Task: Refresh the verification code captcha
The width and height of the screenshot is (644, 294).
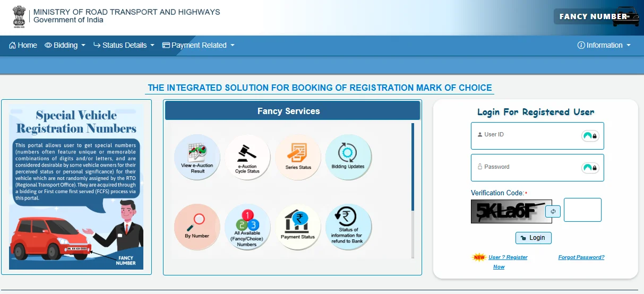Action: [x=553, y=211]
